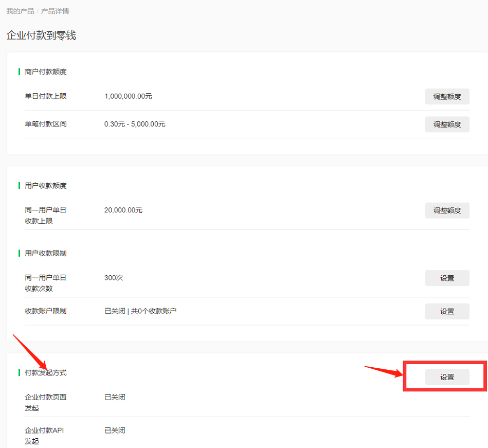Adjust quota for 单日付款上限
The width and height of the screenshot is (488, 448).
[x=447, y=97]
